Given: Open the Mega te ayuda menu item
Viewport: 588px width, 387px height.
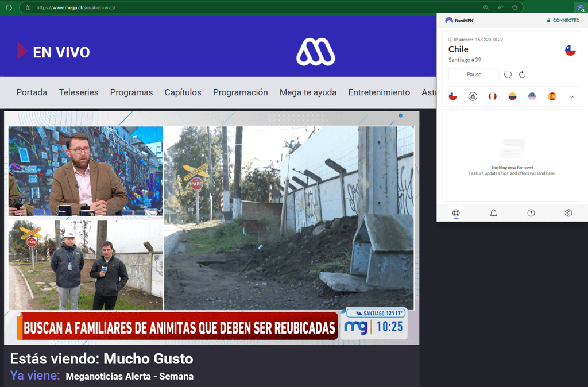Looking at the screenshot, I should point(308,92).
